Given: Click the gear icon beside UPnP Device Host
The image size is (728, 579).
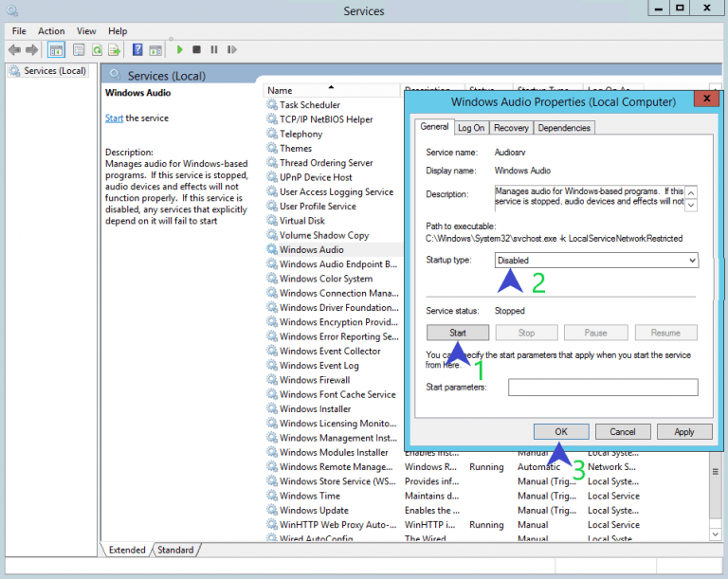Looking at the screenshot, I should tap(272, 177).
